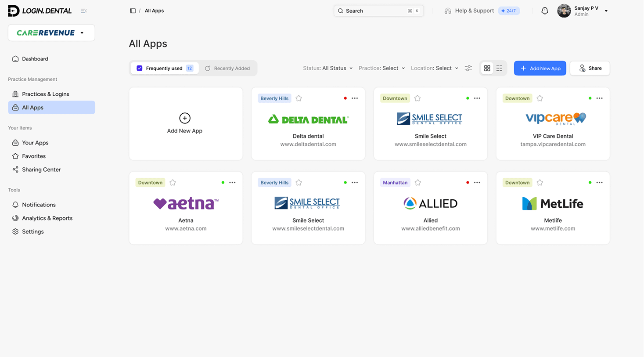Expand the Sanjay P V account menu arrow
644x357 pixels.
point(606,11)
